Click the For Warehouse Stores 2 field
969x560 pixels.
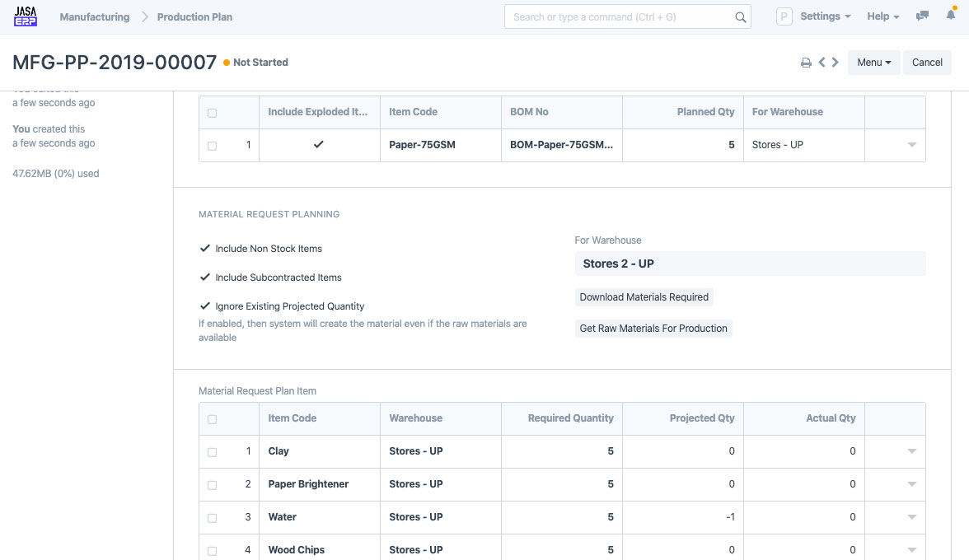[750, 264]
